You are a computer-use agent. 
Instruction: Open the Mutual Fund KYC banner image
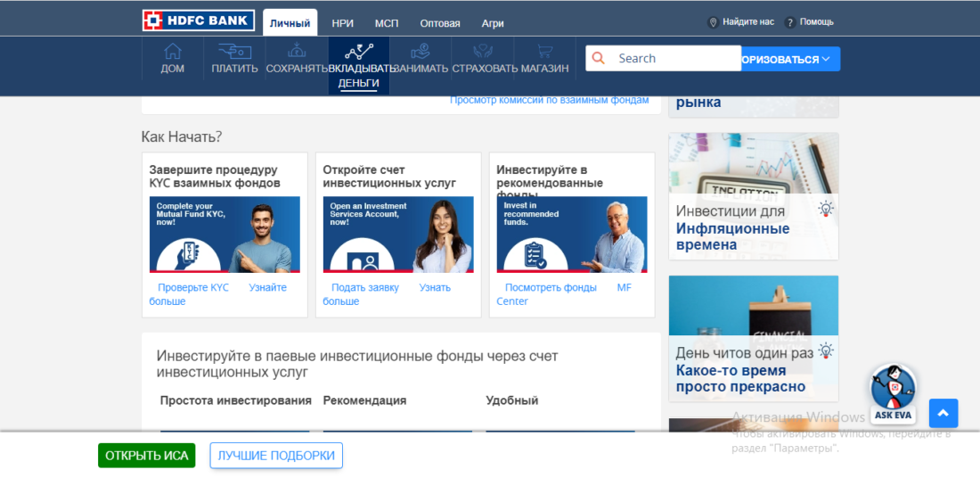coord(225,235)
